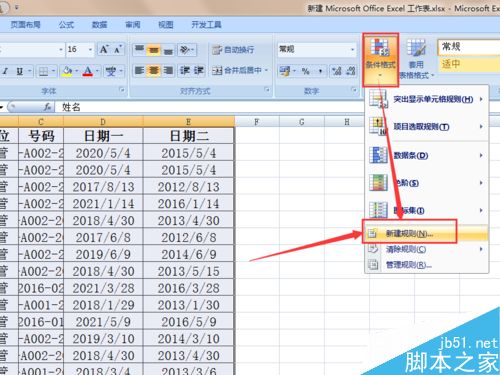Open 图标集(I) icon sets submenu
The image size is (500, 375).
(427, 210)
